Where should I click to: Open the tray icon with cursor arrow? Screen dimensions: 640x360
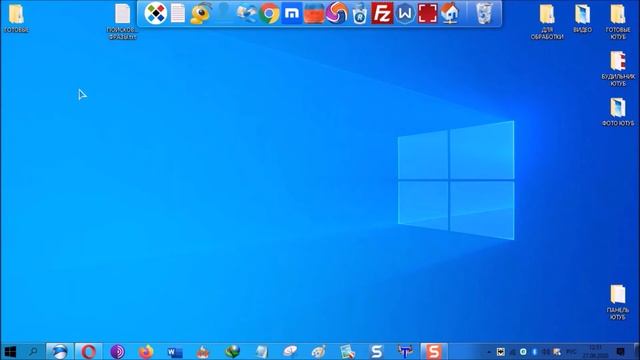coord(556,352)
